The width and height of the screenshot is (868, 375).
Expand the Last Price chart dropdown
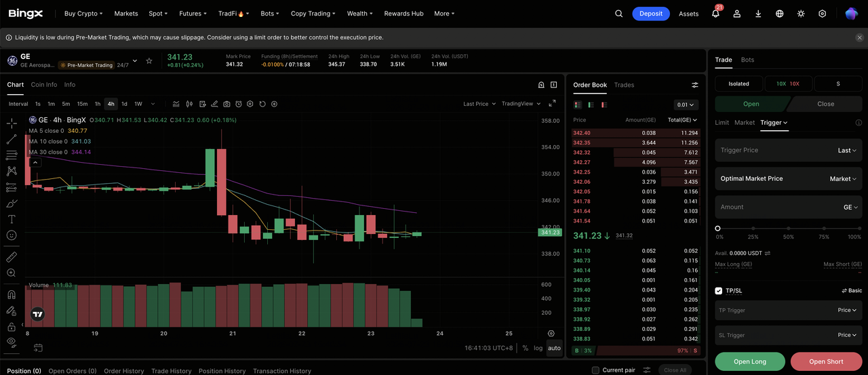click(479, 104)
